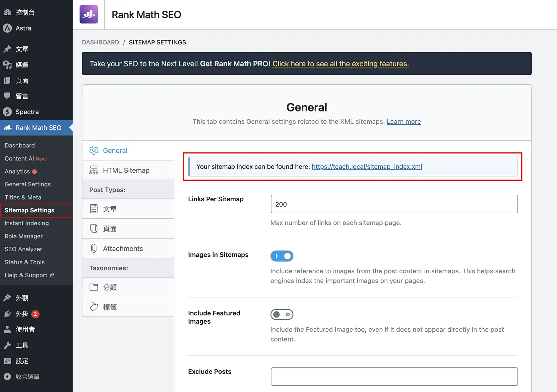557x392 pixels.
Task: Open Role Manager submenu item
Action: (x=24, y=236)
